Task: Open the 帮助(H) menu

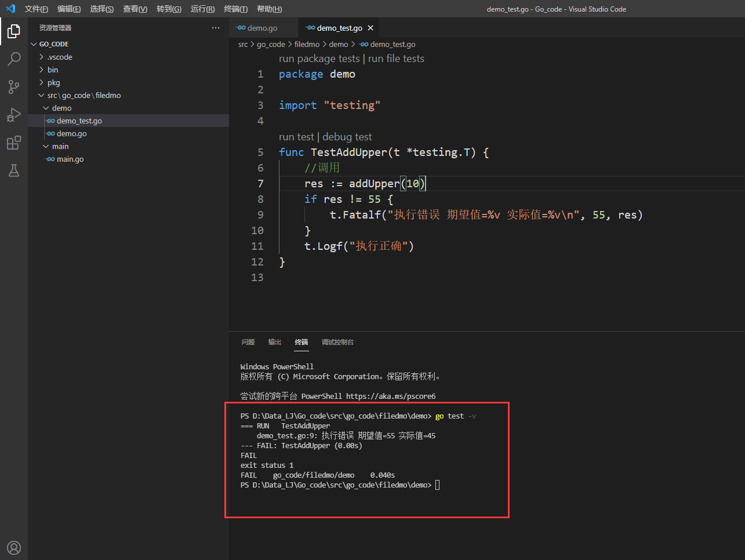Action: (x=269, y=9)
